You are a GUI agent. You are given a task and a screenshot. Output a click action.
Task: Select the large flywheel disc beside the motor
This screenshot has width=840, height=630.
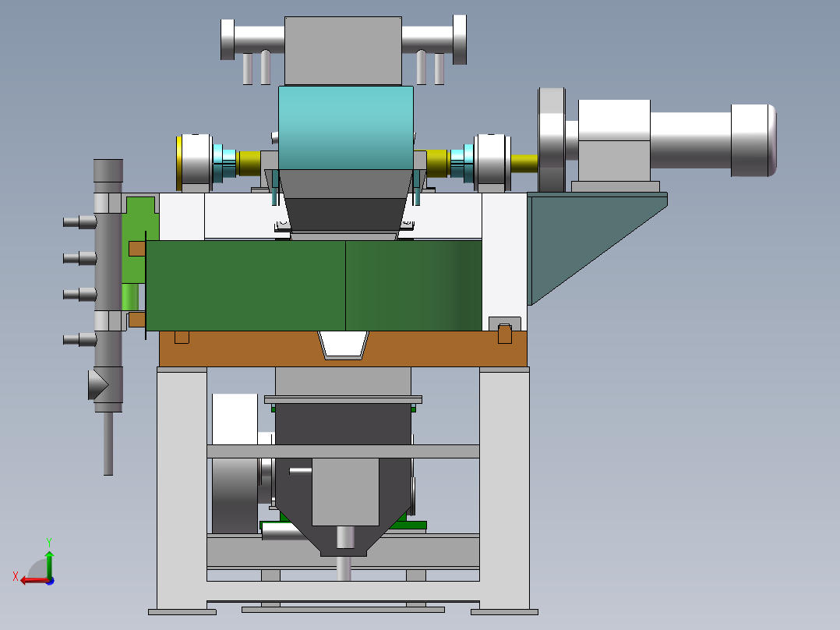tap(552, 140)
